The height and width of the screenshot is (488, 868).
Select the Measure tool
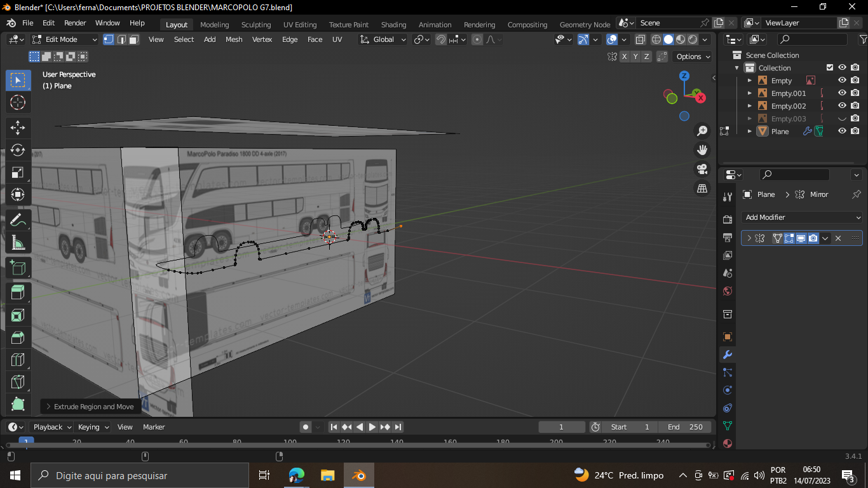(x=18, y=243)
